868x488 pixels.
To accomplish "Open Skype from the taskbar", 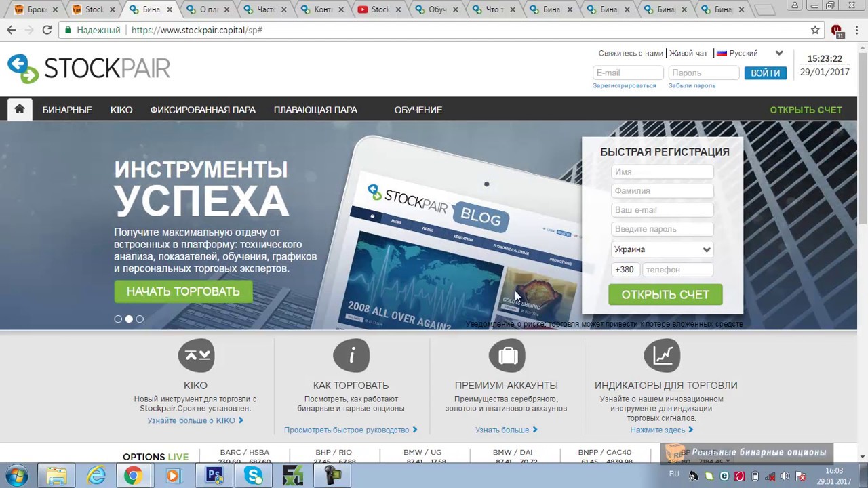I will (254, 476).
